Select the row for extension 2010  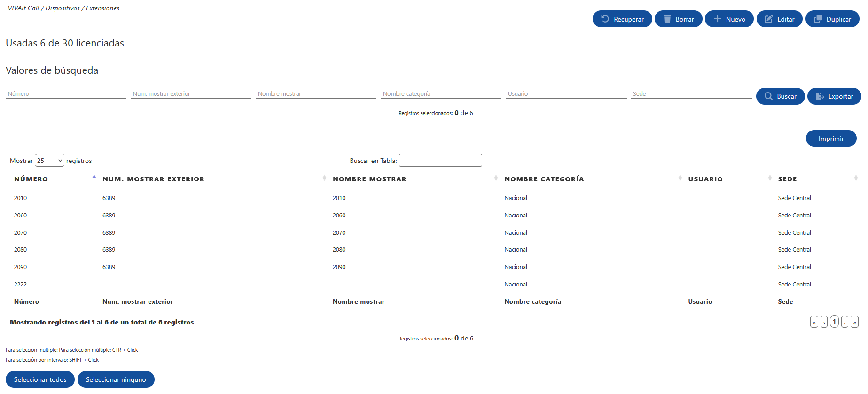pyautogui.click(x=435, y=198)
